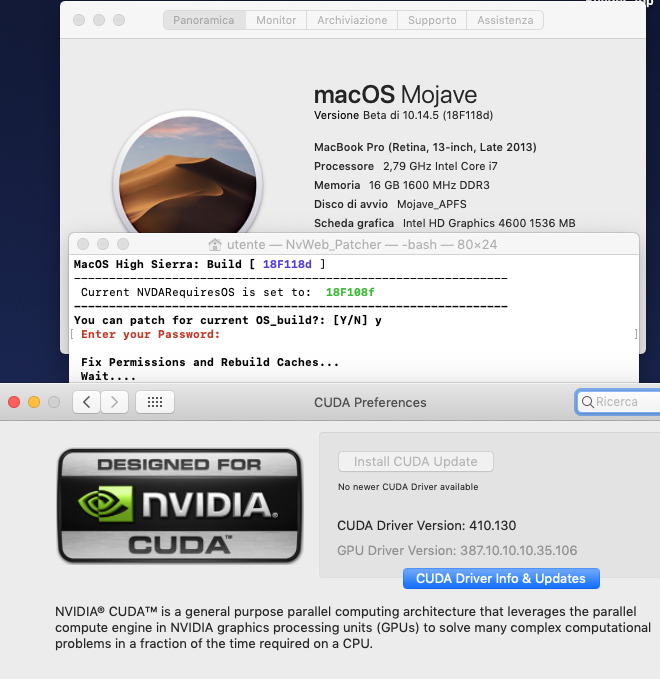This screenshot has height=679, width=660.
Task: Close the About This Mac window
Action: point(79,20)
